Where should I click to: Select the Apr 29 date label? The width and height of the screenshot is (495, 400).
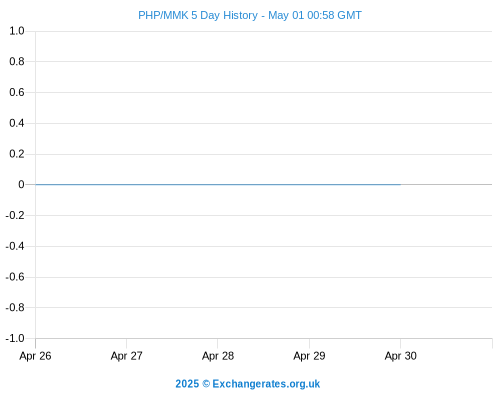[309, 356]
